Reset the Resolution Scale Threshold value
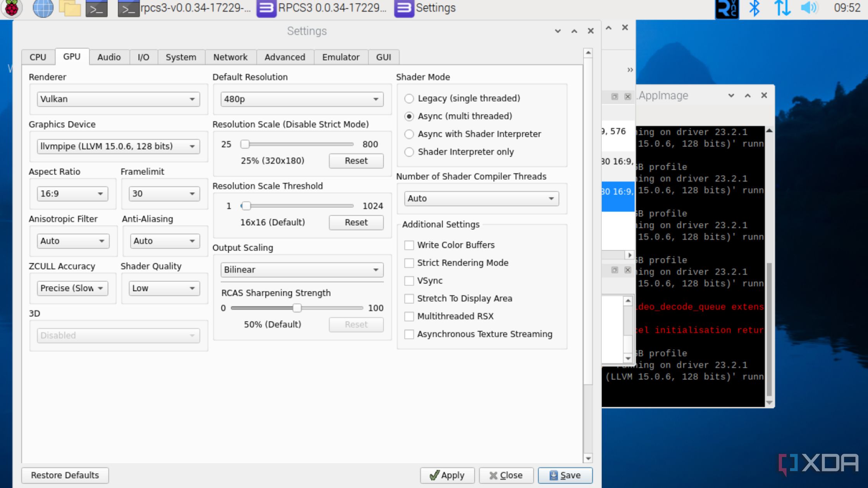 pyautogui.click(x=356, y=223)
